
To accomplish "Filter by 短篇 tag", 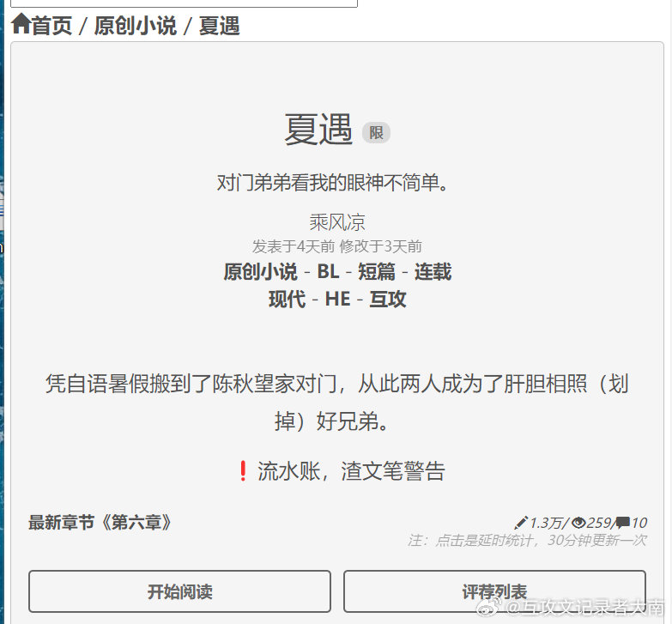I will pos(377,272).
